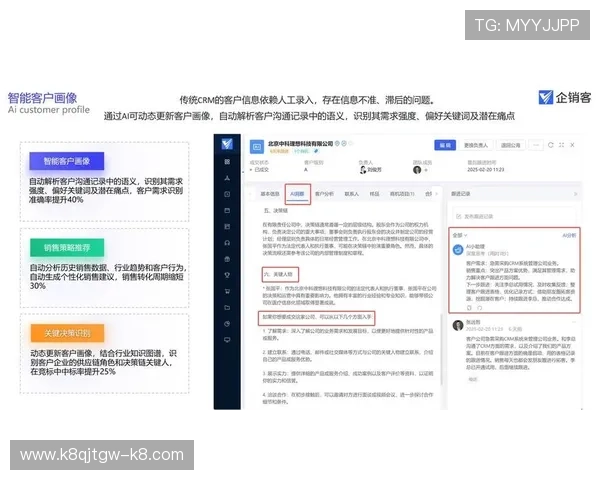Viewport: 600px width, 480px height.
Task: Click the heading 五、决策链
Action: point(276,211)
